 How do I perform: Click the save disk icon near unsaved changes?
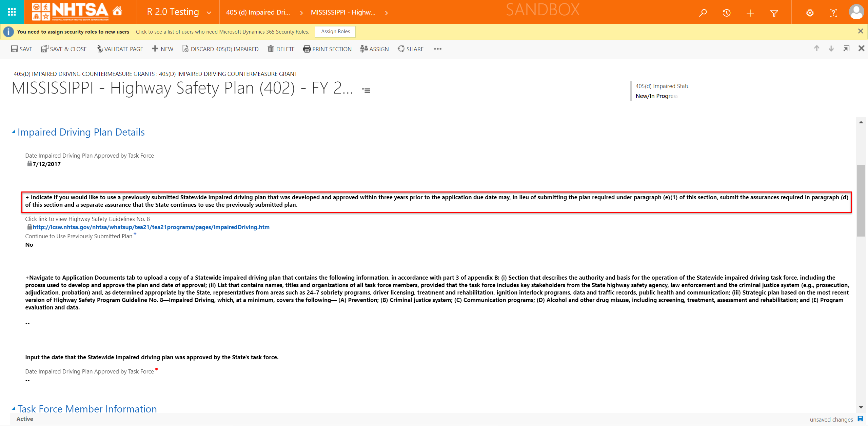coord(860,419)
